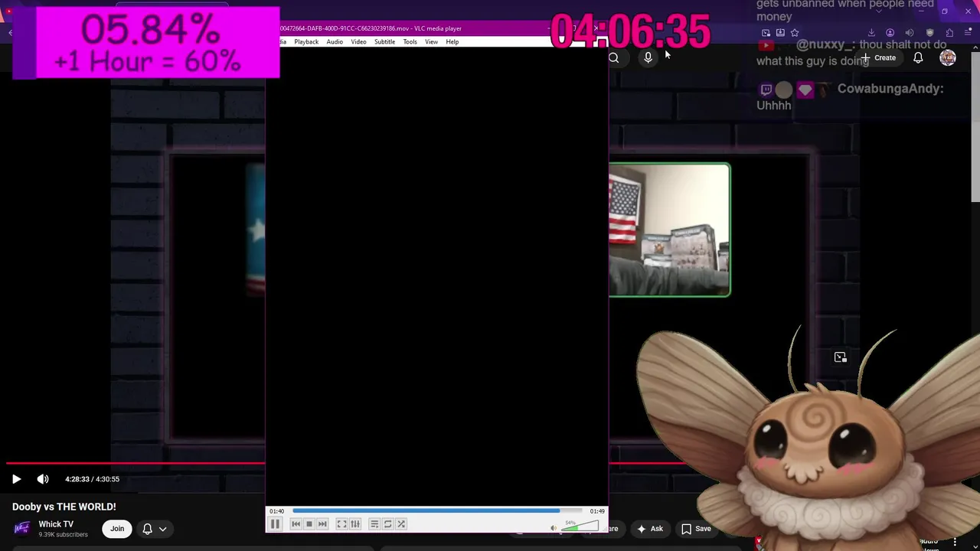Open VLC Audio menu
This screenshot has height=551, width=980.
tap(335, 42)
